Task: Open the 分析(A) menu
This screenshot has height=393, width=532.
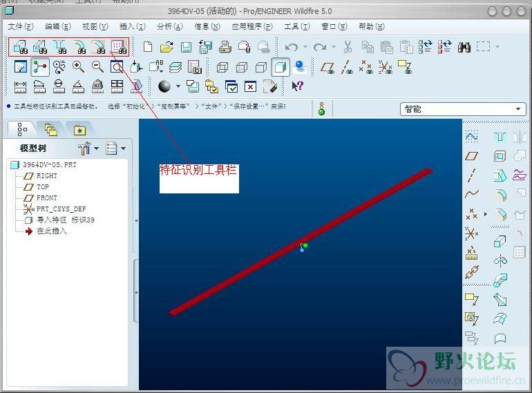Action: tap(170, 26)
